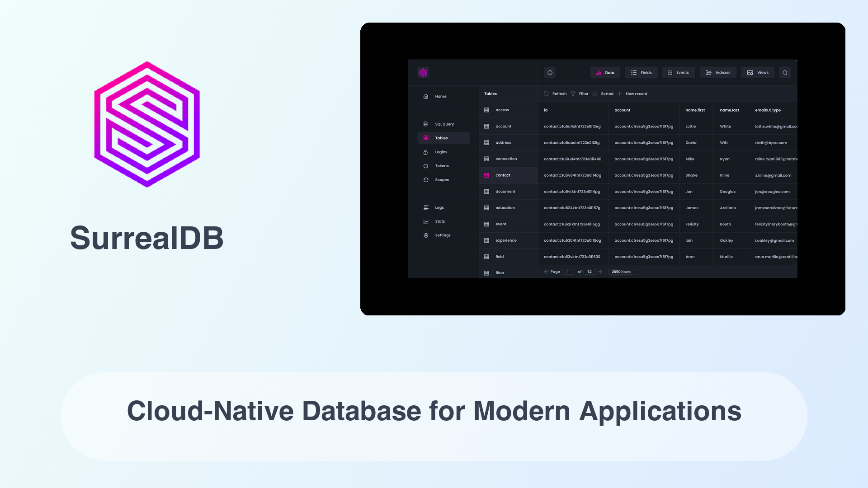The image size is (868, 488).
Task: Open Logs in sidebar
Action: 443,207
